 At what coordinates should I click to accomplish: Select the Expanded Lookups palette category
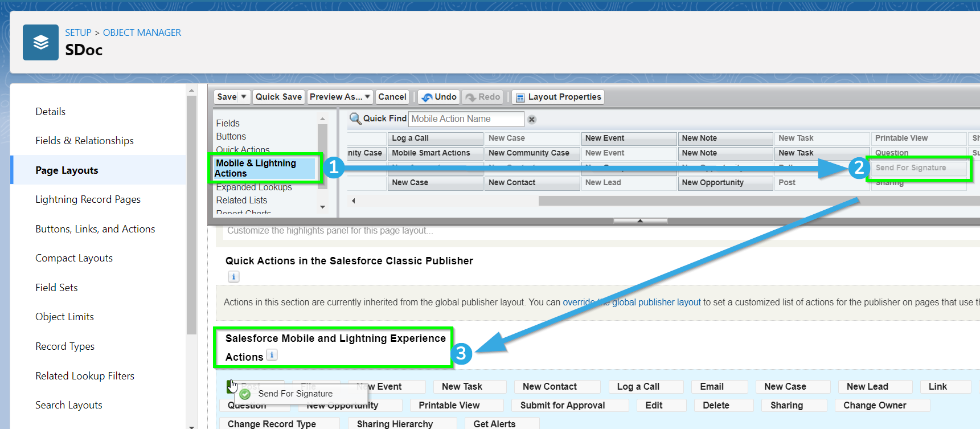point(254,187)
